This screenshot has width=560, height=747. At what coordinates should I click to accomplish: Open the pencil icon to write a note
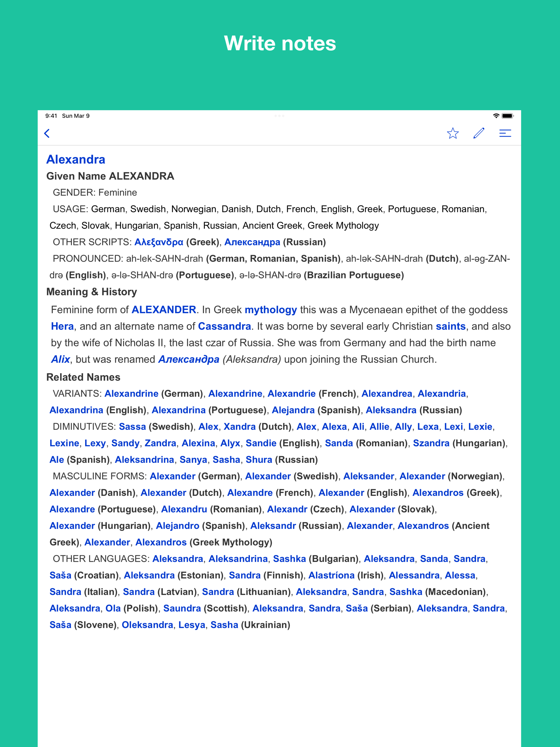point(479,133)
